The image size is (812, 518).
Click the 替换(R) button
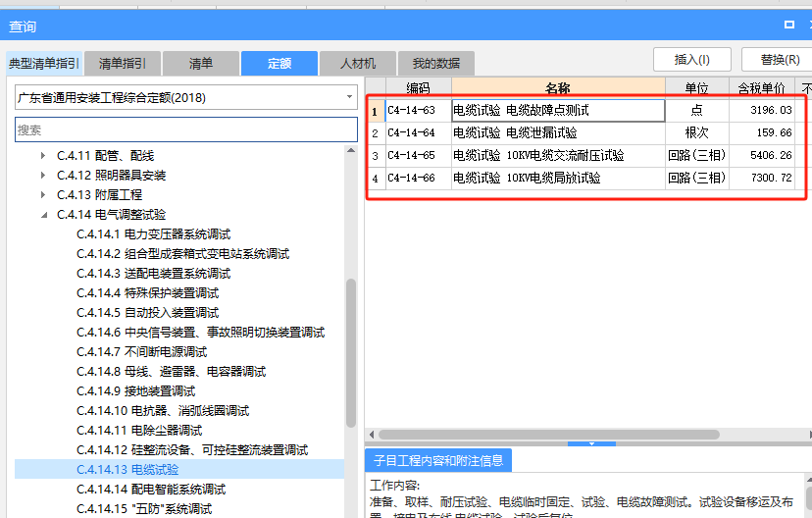click(x=779, y=60)
